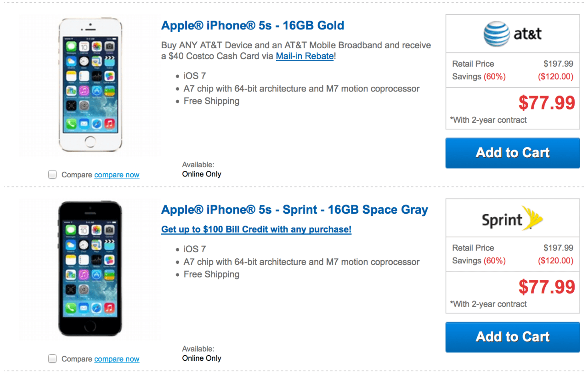Check Compare box for the Gold iPhone
Viewport: 588px width, 375px height.
pyautogui.click(x=53, y=175)
